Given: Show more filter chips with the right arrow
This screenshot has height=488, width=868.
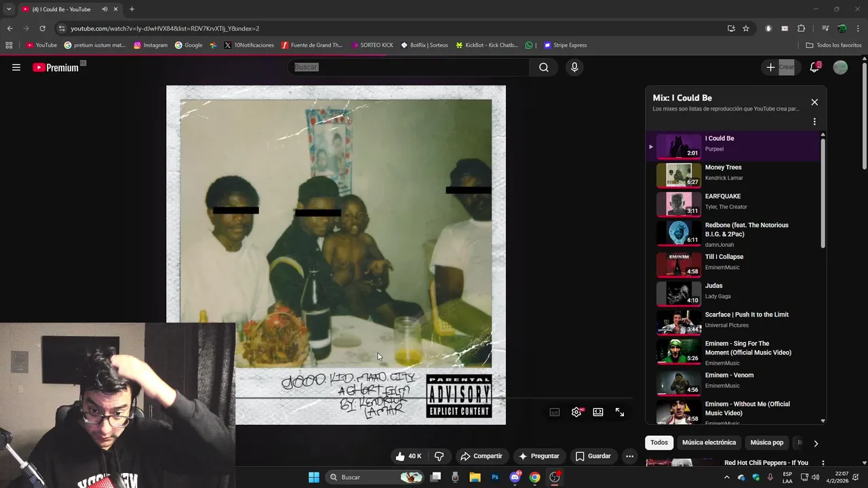Looking at the screenshot, I should coord(816,443).
